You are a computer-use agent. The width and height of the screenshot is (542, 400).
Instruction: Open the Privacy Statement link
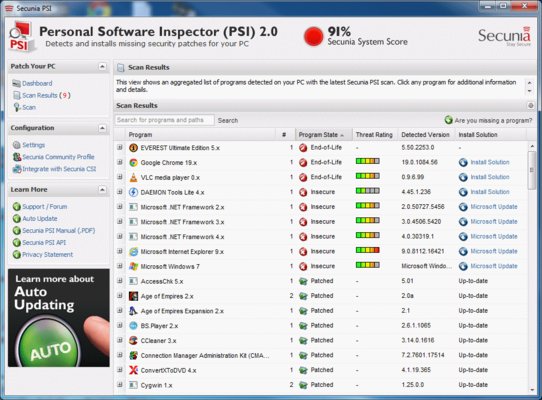[x=48, y=255]
